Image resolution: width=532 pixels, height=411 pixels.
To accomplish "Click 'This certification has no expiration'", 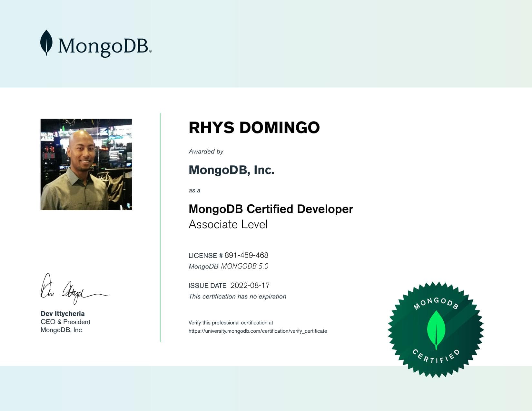I will [237, 297].
